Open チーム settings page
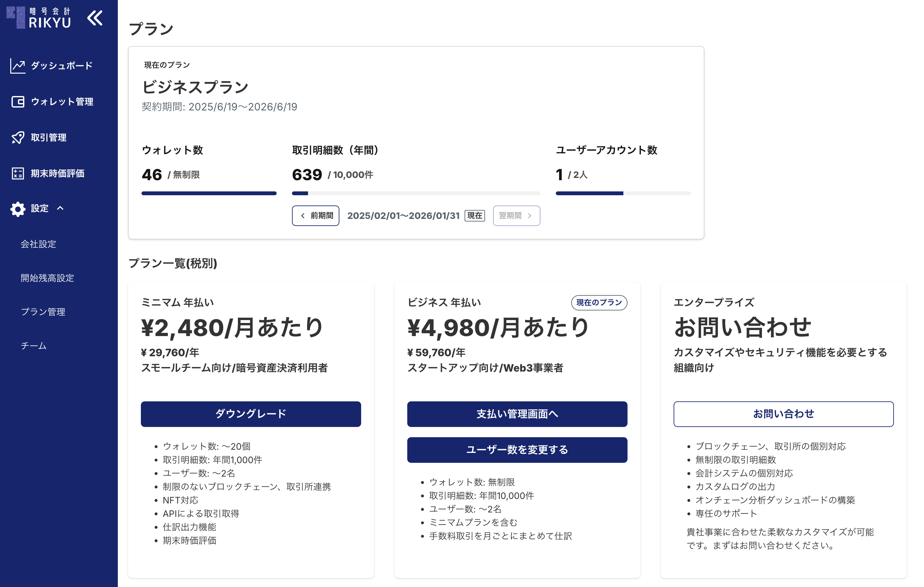 pyautogui.click(x=33, y=346)
